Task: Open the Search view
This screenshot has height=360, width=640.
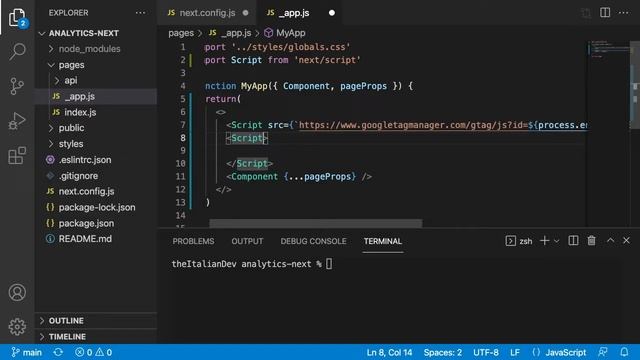Action: pos(17,51)
